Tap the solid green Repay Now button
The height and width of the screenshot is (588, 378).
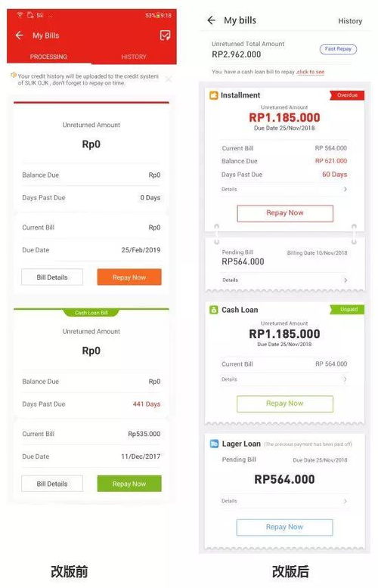click(129, 484)
